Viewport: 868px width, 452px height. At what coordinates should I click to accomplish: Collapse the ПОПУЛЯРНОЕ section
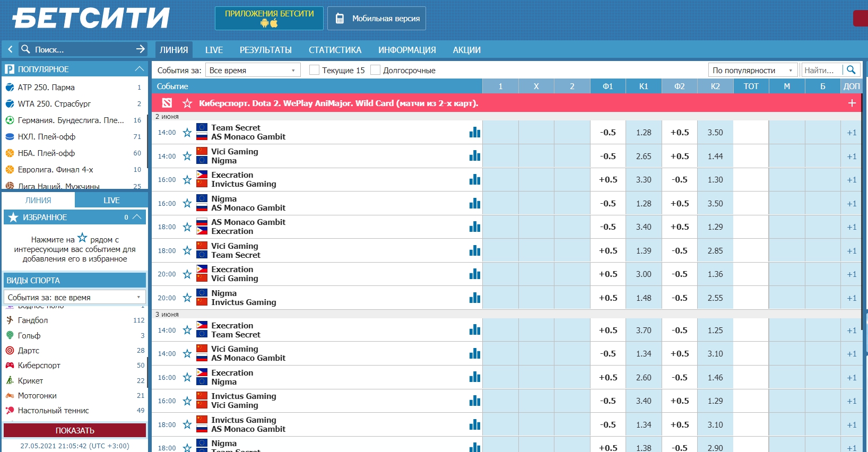tap(139, 69)
